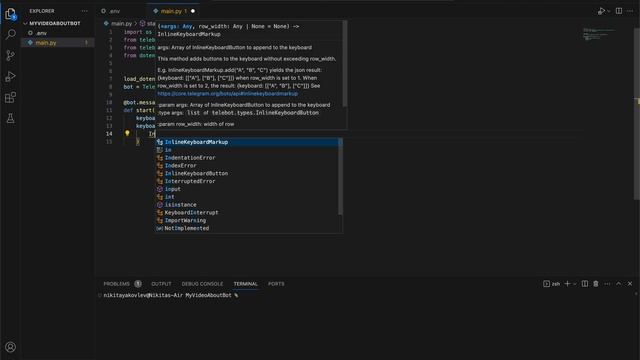Open run button dropdown arrow
This screenshot has height=360, width=640.
point(609,11)
